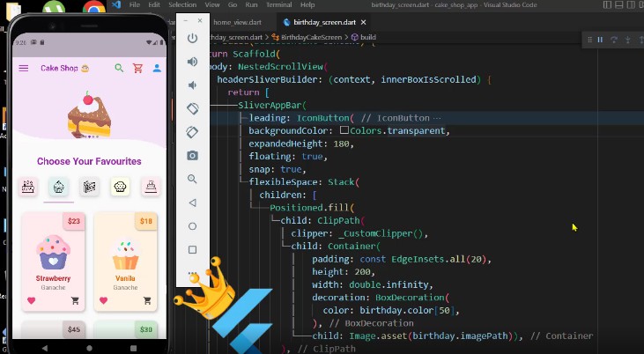
Task: Select the sliced cake category icon
Action: [89, 187]
